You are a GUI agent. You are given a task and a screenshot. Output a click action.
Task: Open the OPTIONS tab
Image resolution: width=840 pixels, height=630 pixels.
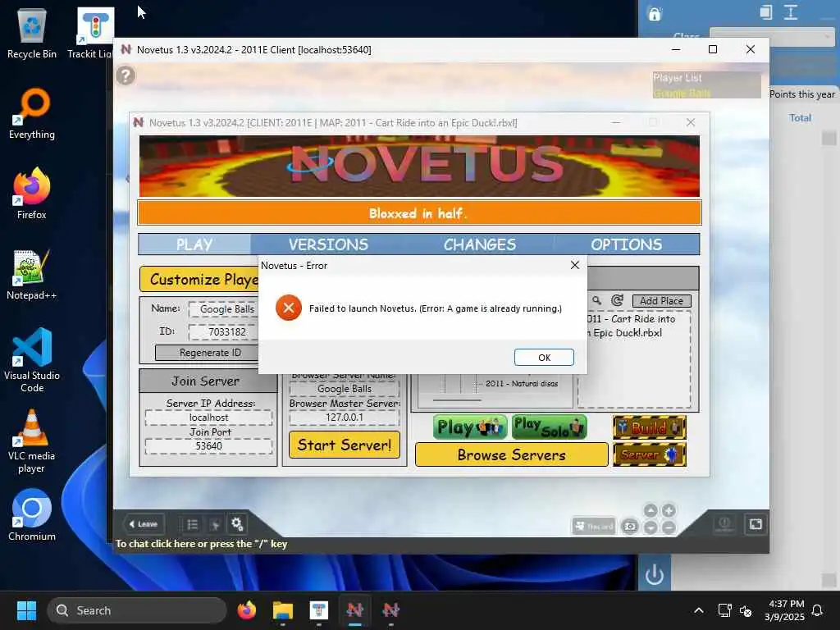tap(626, 244)
